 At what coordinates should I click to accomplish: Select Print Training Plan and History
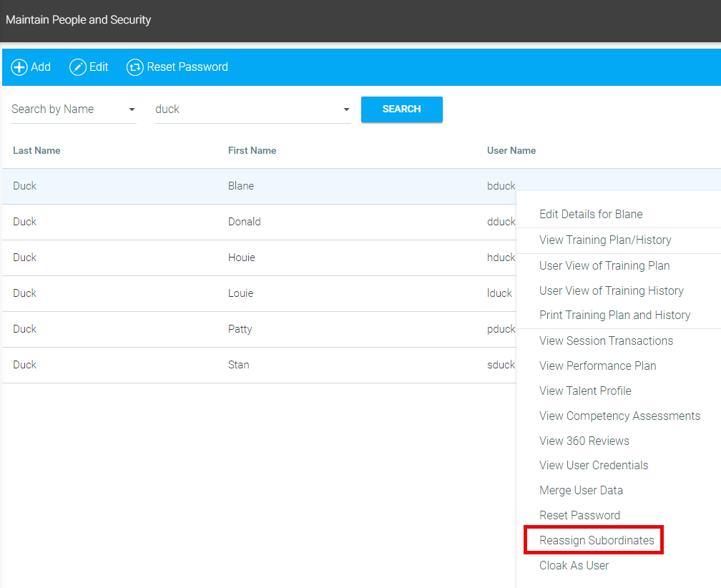coord(614,315)
